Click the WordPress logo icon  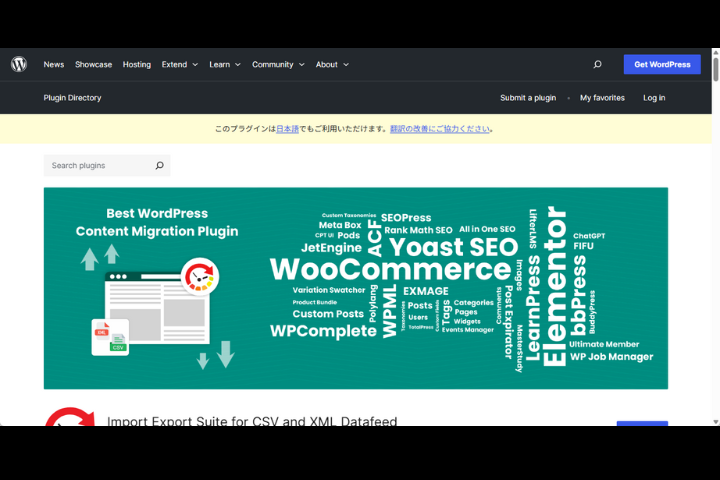tap(19, 64)
